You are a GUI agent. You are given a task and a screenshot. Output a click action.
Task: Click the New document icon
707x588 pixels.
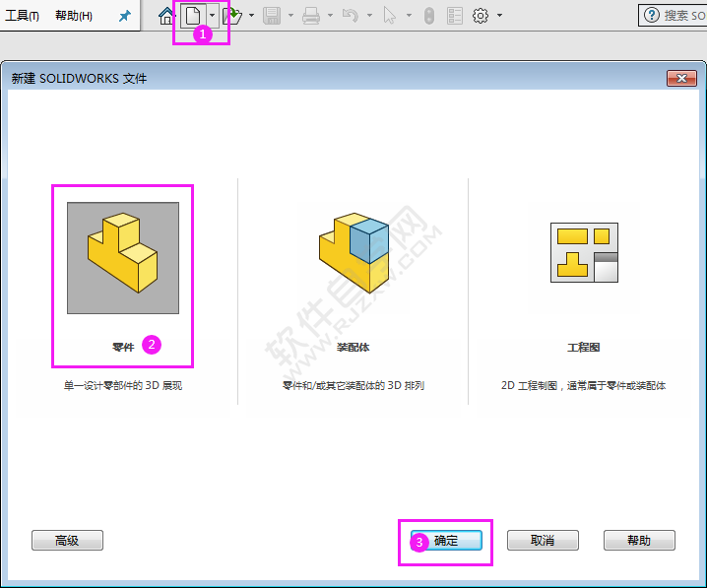pyautogui.click(x=193, y=16)
